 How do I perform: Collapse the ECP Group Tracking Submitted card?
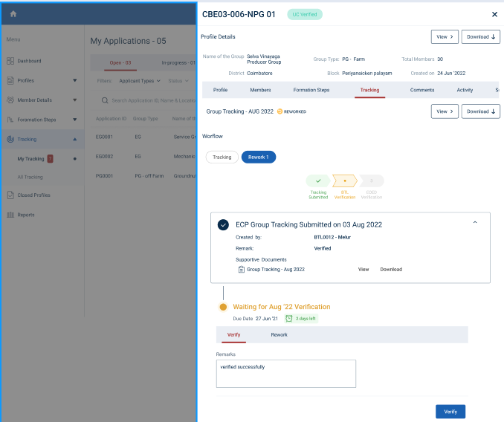click(x=475, y=222)
